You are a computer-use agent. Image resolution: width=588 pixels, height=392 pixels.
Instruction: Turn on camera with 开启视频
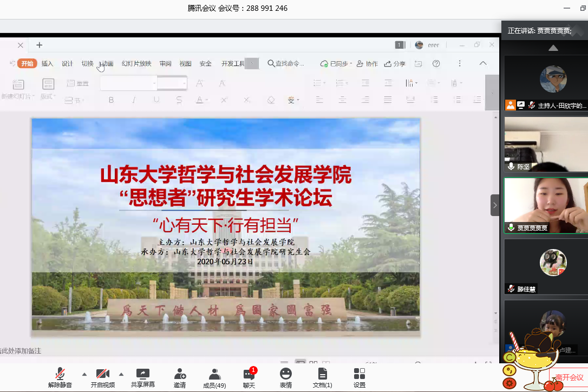click(103, 378)
